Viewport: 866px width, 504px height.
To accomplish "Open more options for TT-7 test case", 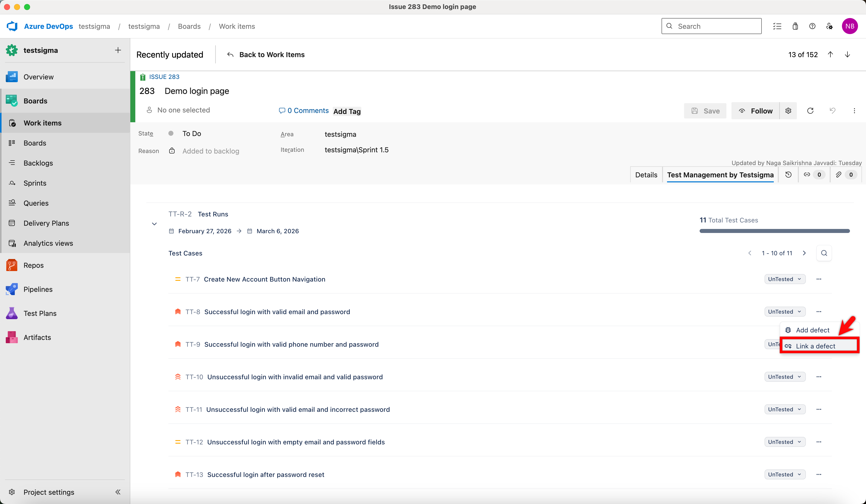I will 819,279.
